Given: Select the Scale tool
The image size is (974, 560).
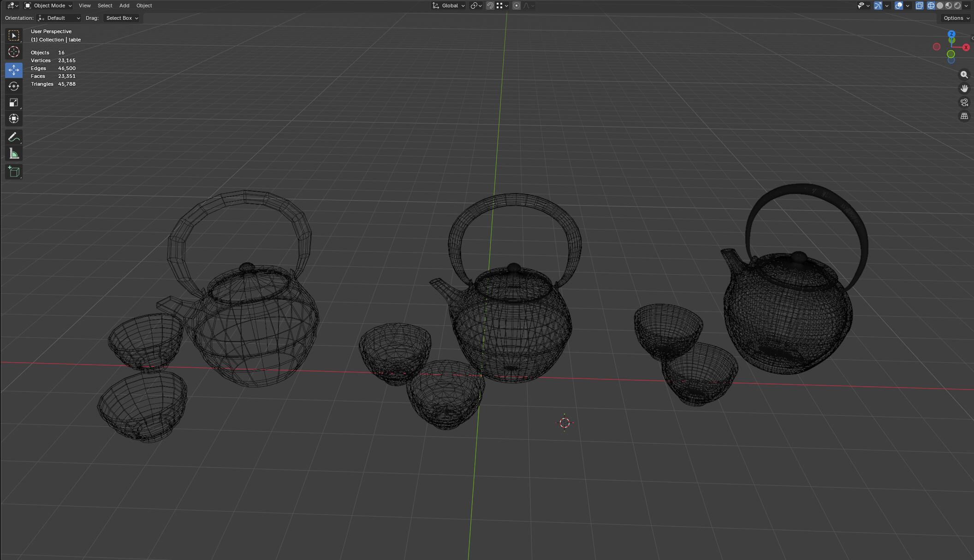Looking at the screenshot, I should pyautogui.click(x=14, y=102).
